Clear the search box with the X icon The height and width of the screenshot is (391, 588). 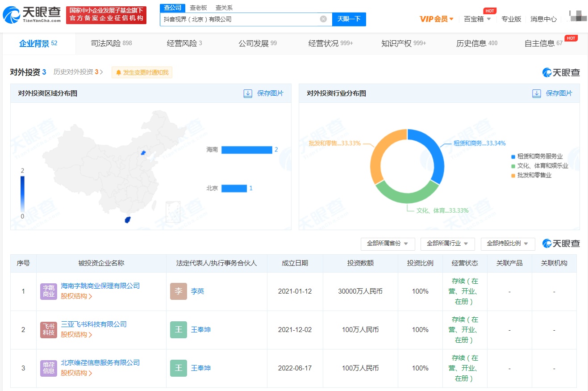(x=324, y=19)
